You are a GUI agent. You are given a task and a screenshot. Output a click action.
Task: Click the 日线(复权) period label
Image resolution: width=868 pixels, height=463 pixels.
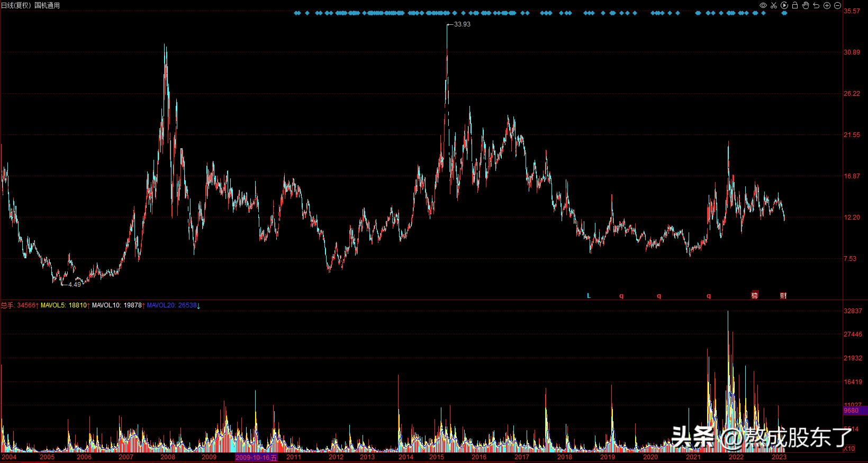pyautogui.click(x=16, y=5)
